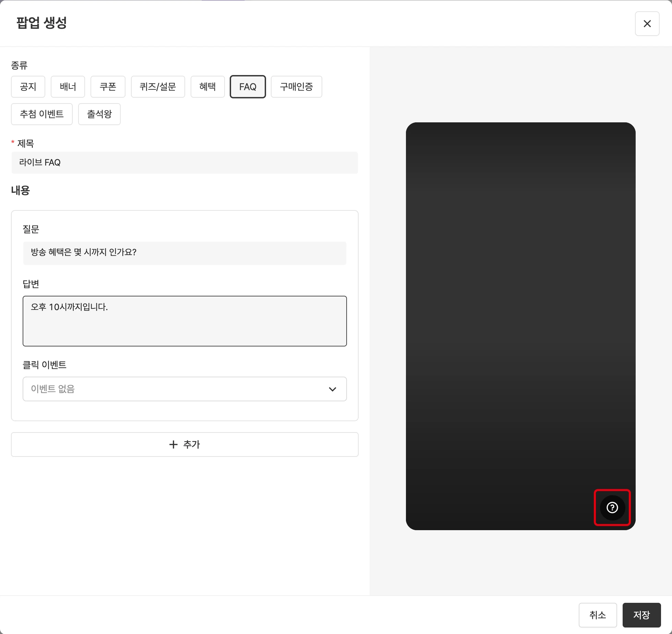
Task: Select the 배너 popup type
Action: (68, 87)
